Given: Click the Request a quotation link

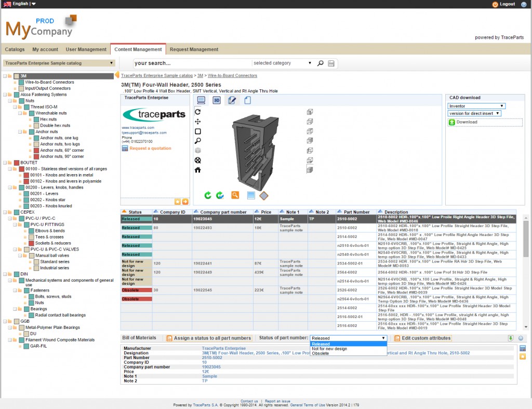Looking at the screenshot, I should pyautogui.click(x=150, y=148).
